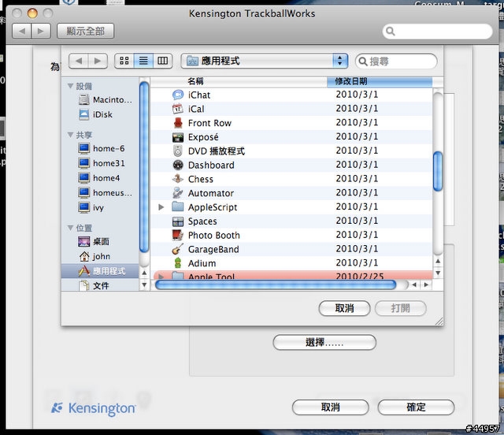Click the file list scroll up arrow
Viewport: 504px width, 435px height.
tap(438, 262)
